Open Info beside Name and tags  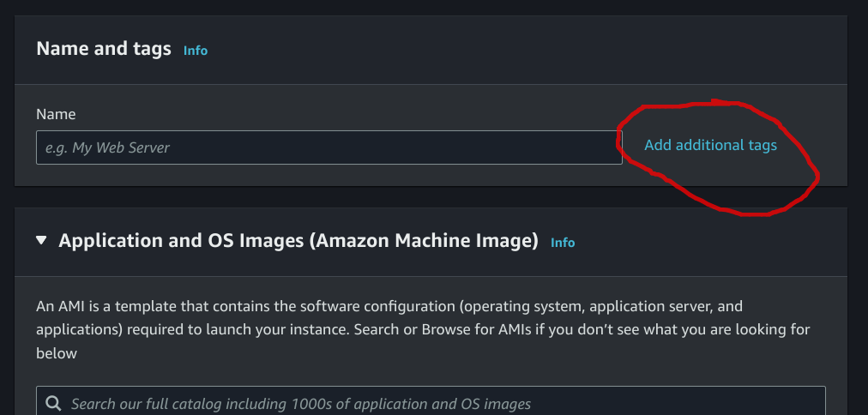(x=196, y=51)
